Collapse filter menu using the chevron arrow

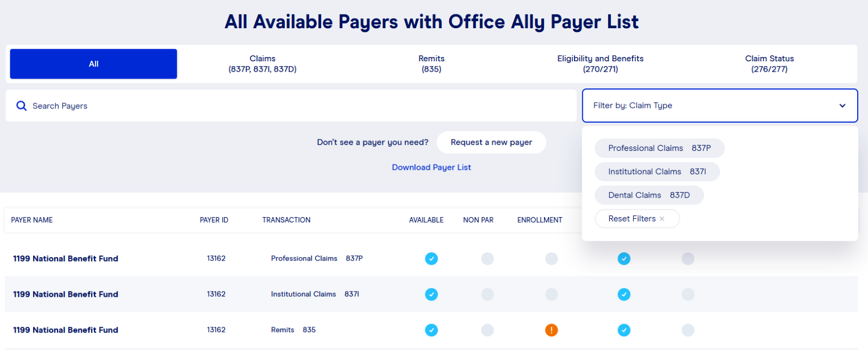click(842, 106)
